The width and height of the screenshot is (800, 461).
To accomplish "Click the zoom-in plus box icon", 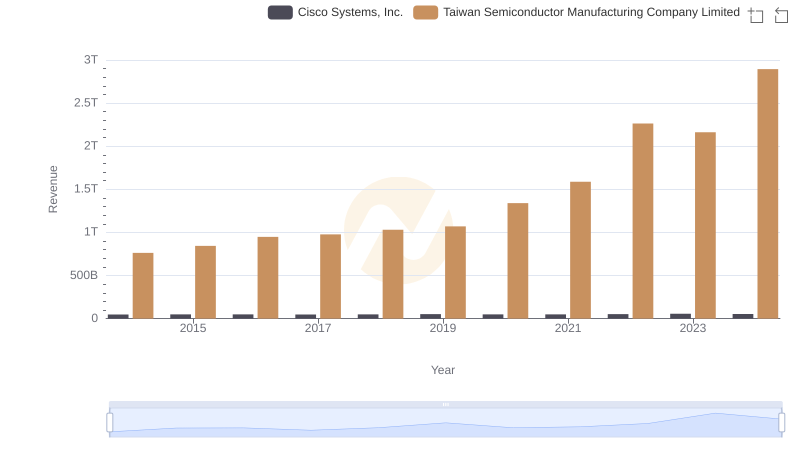I will click(756, 15).
